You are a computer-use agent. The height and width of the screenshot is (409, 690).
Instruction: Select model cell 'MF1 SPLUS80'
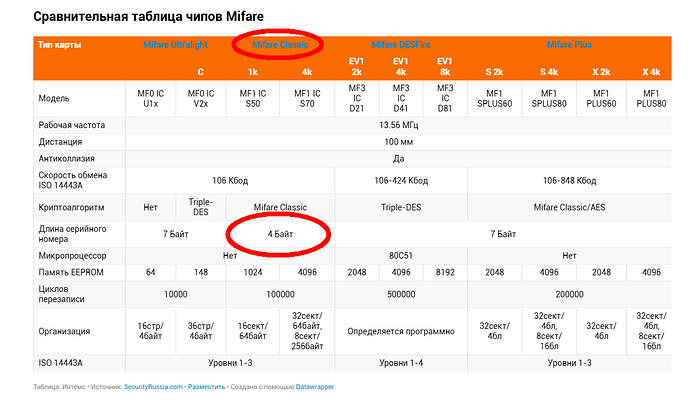(549, 99)
